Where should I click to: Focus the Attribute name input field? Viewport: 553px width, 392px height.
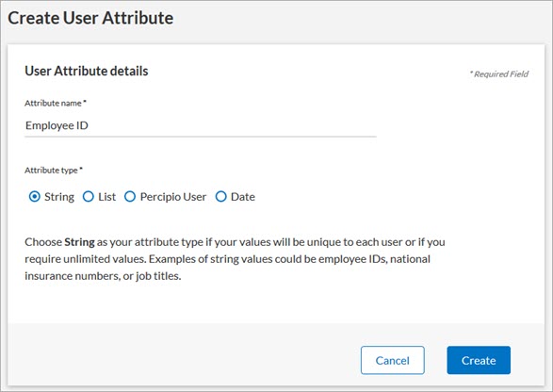pyautogui.click(x=201, y=125)
